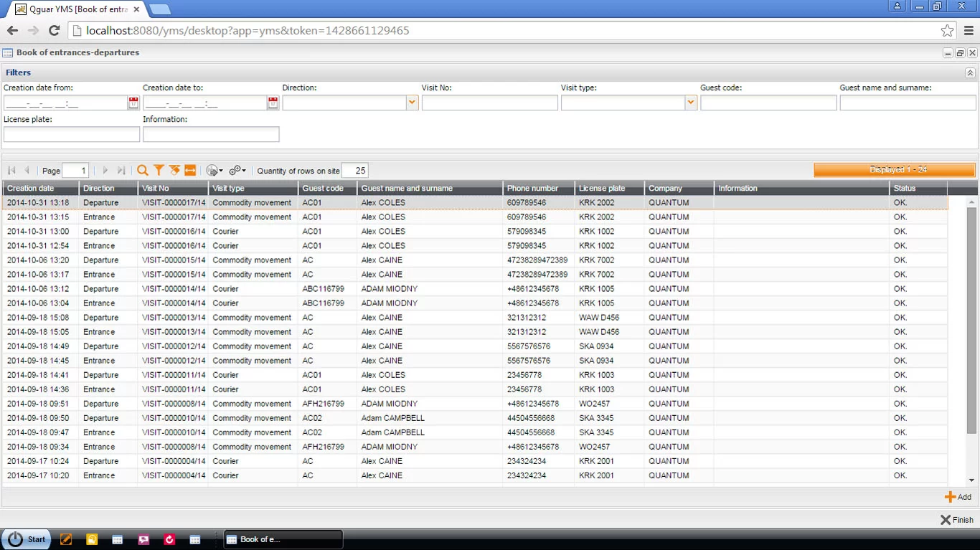Click the next page arrow icon

(x=105, y=170)
